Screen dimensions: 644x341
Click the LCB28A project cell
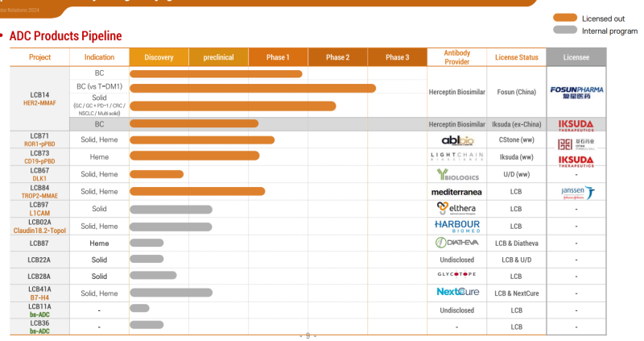pyautogui.click(x=39, y=277)
